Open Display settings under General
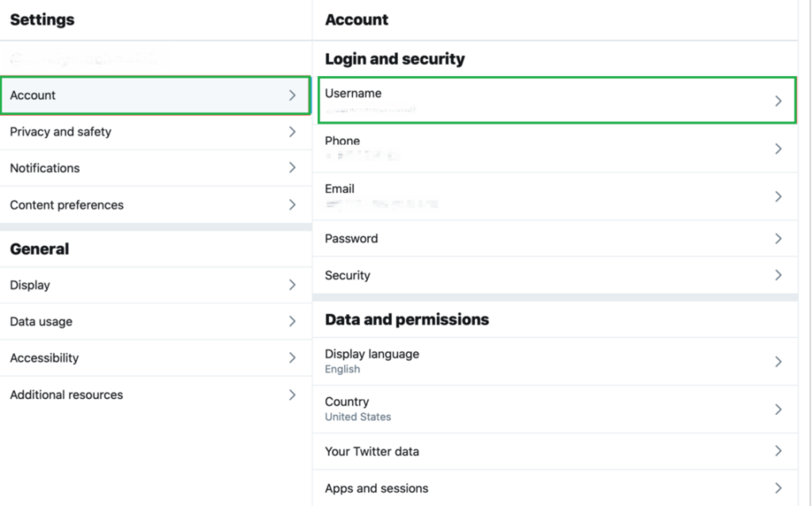The width and height of the screenshot is (812, 506). pyautogui.click(x=30, y=285)
